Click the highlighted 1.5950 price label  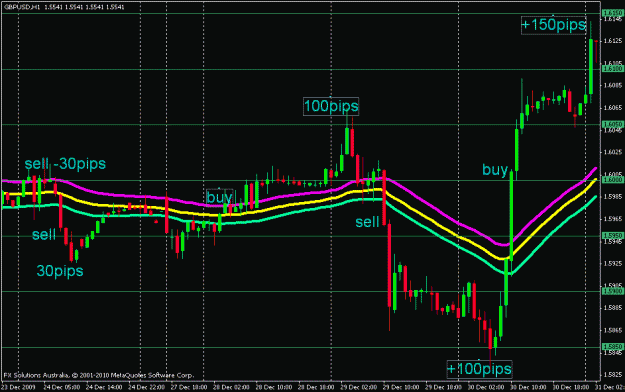pyautogui.click(x=613, y=236)
